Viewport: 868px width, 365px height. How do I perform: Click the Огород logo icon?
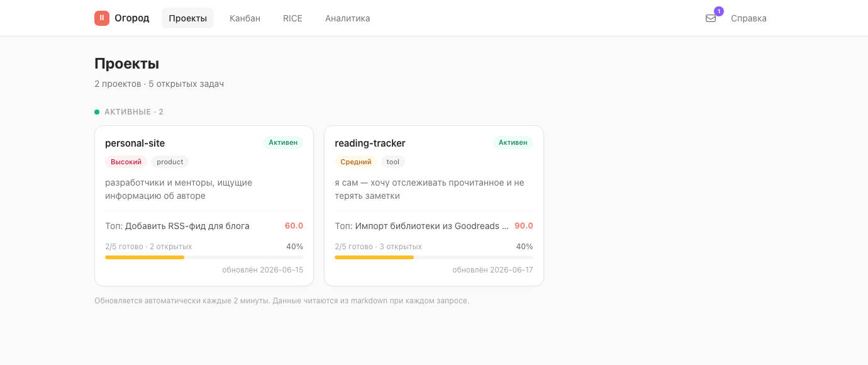point(102,18)
